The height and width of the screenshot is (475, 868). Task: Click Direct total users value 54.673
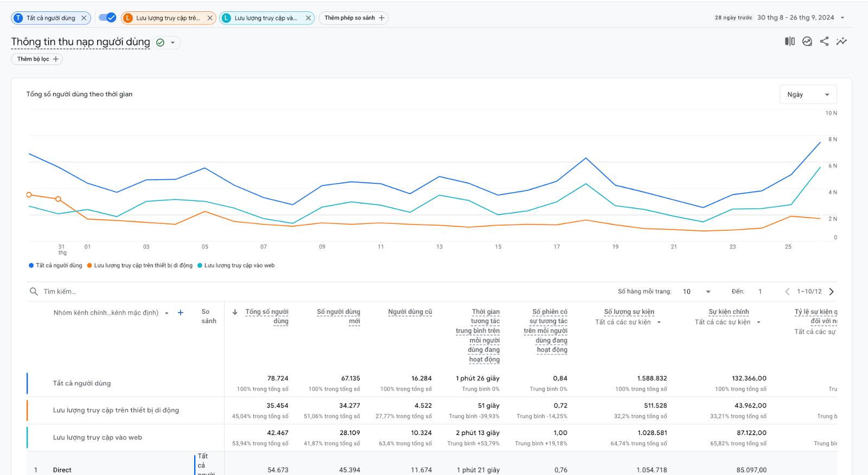(278, 470)
